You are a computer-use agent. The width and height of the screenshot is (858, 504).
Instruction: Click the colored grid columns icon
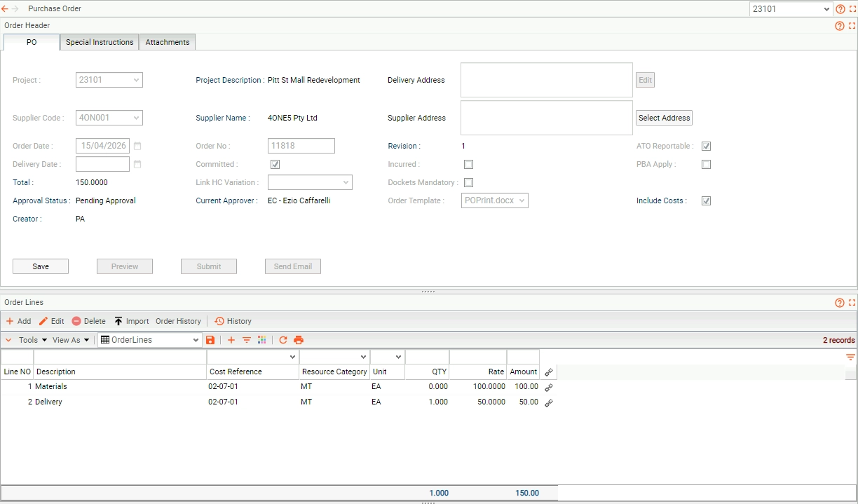pyautogui.click(x=262, y=340)
